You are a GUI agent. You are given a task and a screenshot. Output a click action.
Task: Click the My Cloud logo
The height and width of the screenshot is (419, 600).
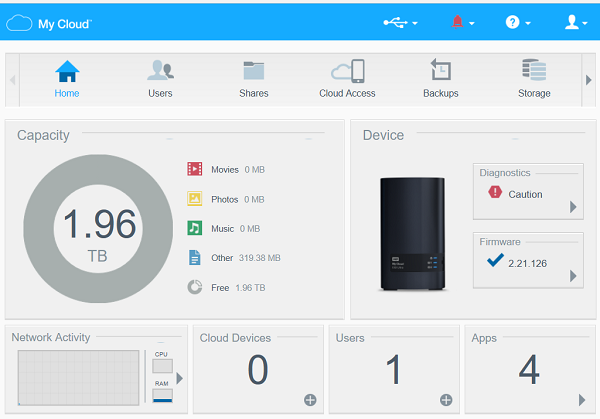(x=49, y=23)
